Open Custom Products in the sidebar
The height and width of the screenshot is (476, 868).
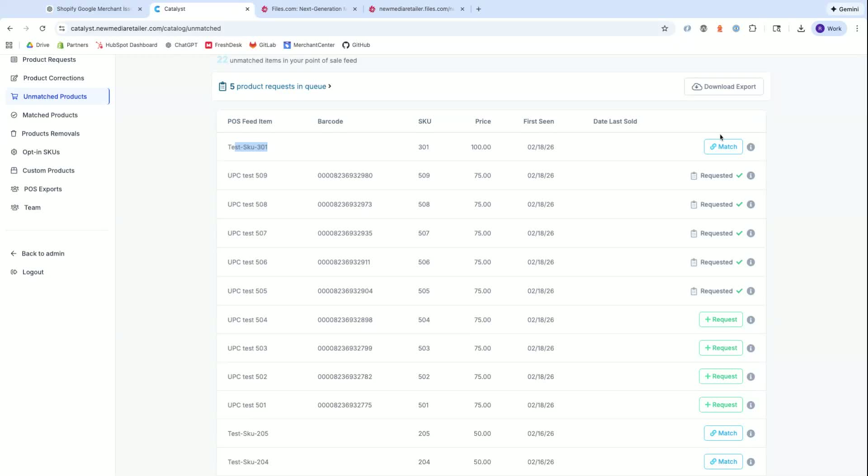(48, 171)
